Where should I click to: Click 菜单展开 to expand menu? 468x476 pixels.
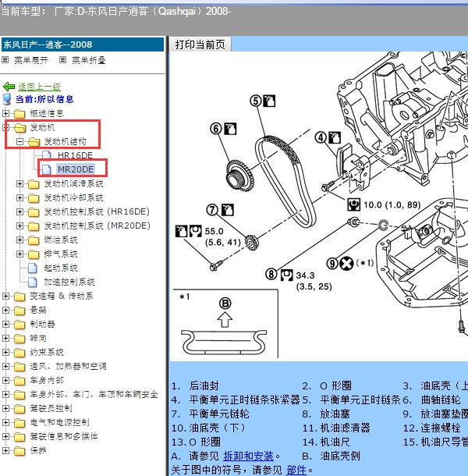point(31,60)
